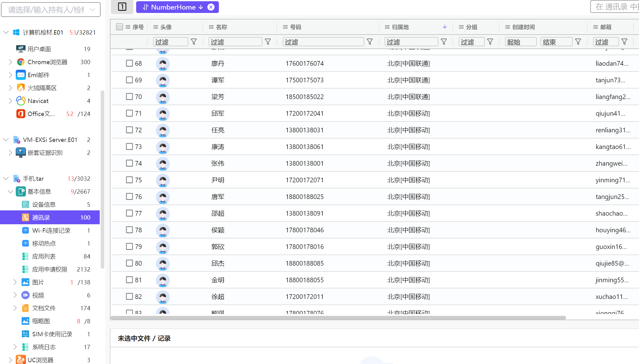639x364 pixels.
Task: Check the checkbox for row 68
Action: coord(129,63)
